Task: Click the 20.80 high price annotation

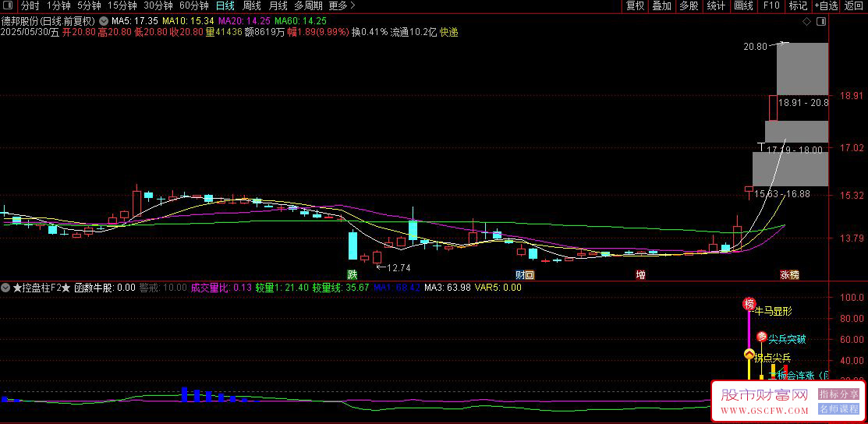Action: (755, 47)
